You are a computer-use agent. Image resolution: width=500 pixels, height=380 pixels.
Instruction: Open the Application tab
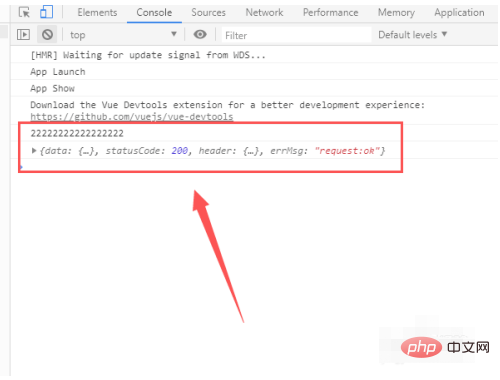[x=459, y=13]
